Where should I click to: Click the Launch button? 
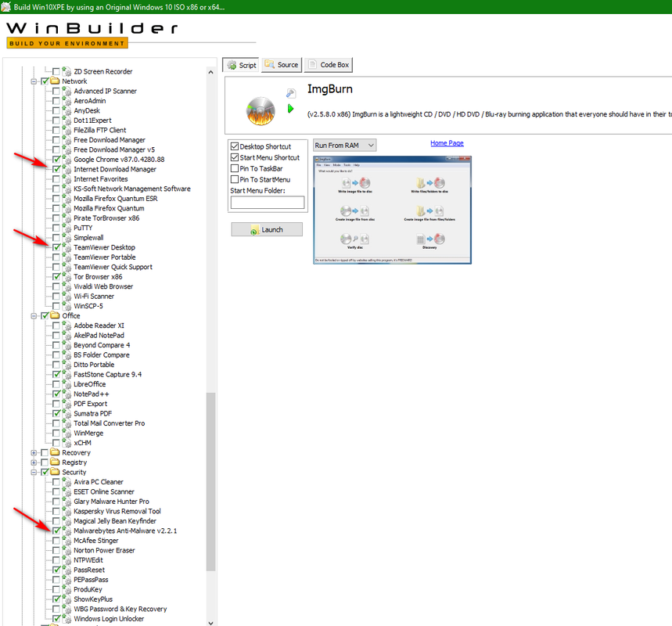[x=267, y=229]
